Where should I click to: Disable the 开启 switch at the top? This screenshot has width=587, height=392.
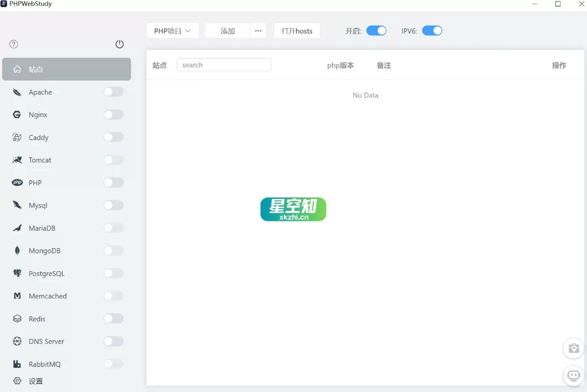[x=376, y=30]
